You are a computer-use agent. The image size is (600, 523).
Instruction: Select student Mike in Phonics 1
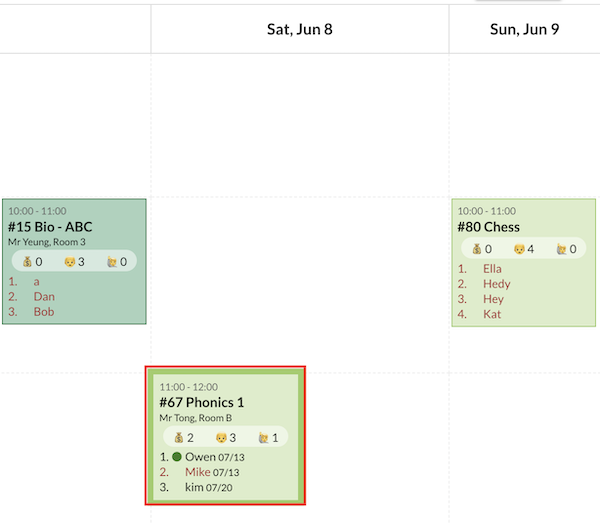[198, 472]
